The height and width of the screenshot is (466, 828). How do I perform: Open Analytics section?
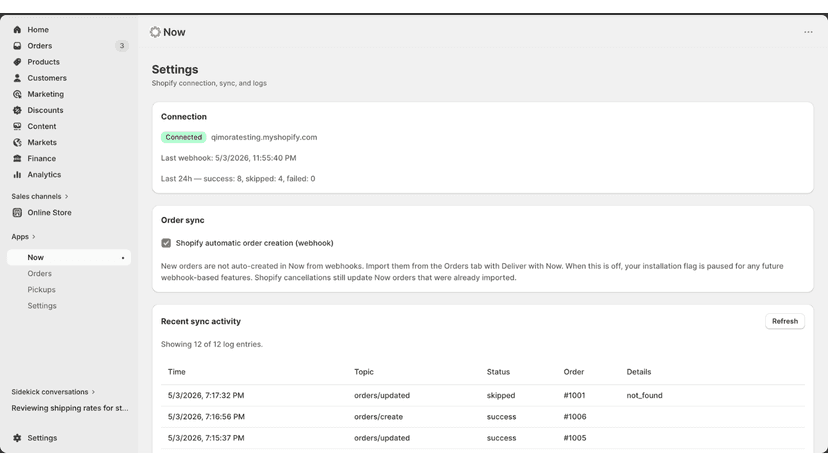tap(44, 175)
